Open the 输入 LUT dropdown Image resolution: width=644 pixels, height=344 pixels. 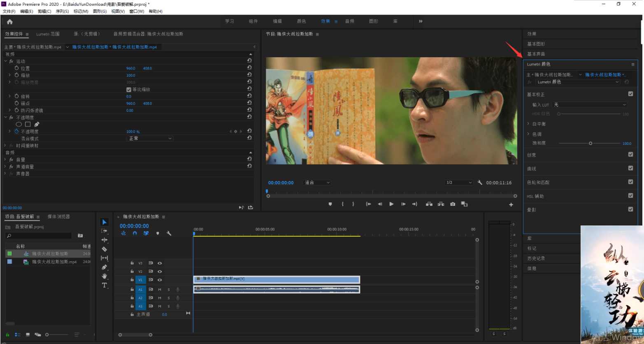tap(589, 105)
